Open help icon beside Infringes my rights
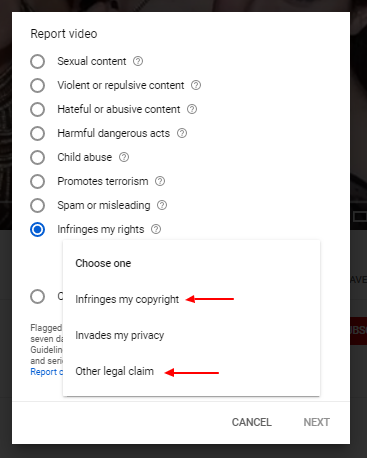The height and width of the screenshot is (458, 367). click(156, 229)
